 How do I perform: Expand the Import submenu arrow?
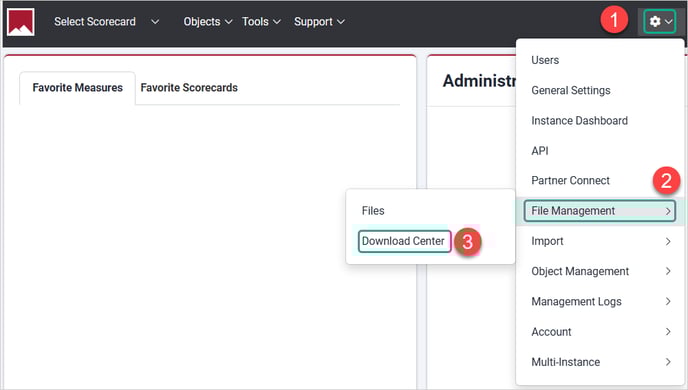coord(668,241)
